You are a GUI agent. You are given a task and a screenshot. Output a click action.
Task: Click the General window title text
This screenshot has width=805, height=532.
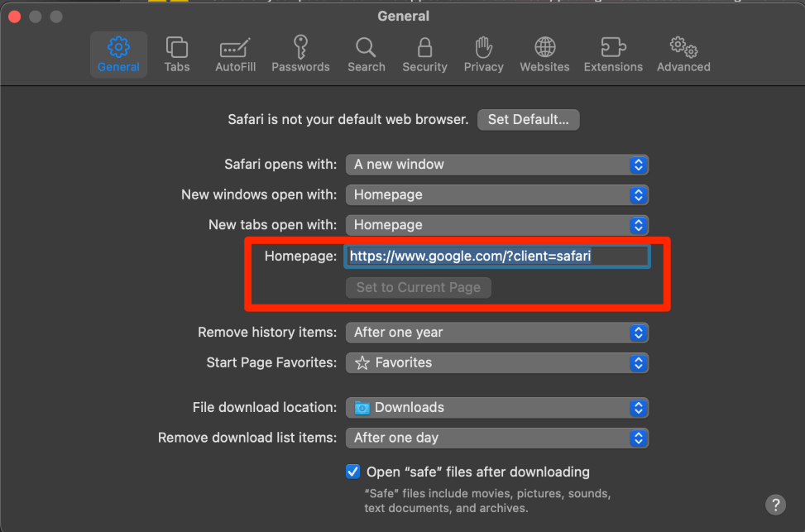coord(403,16)
